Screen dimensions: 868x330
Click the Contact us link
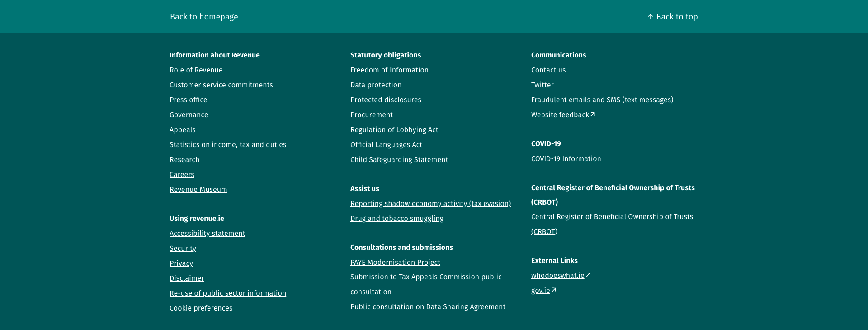coord(548,70)
